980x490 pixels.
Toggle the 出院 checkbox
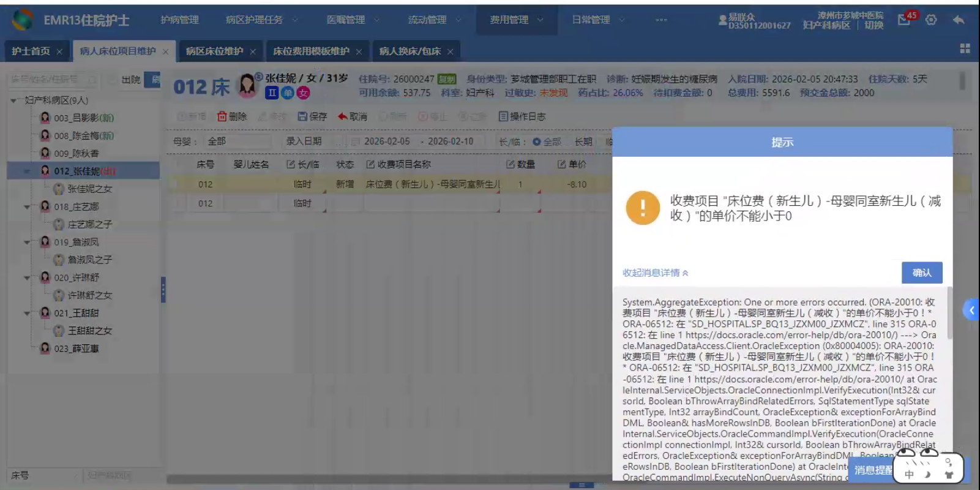[x=112, y=80]
